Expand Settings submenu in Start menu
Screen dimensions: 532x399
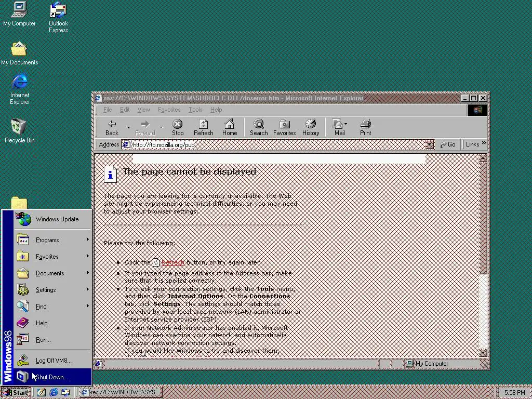tap(53, 290)
